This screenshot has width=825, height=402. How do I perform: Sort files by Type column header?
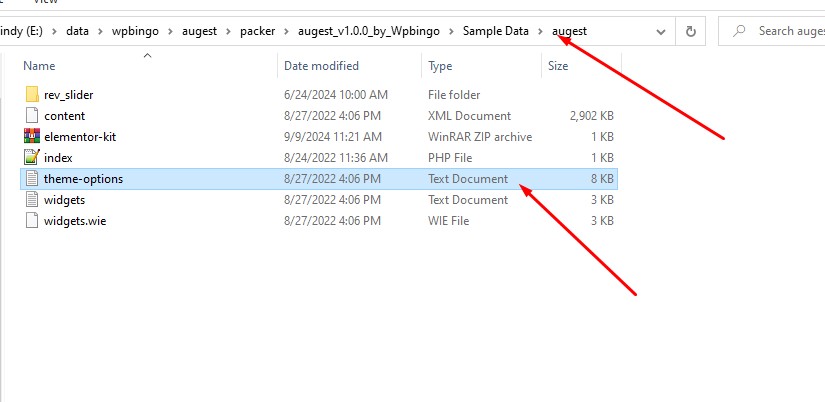(x=440, y=66)
